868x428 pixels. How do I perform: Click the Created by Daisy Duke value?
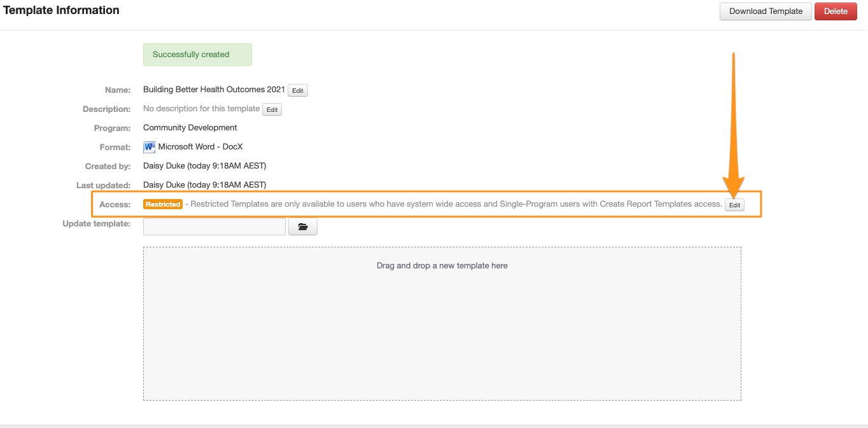click(x=204, y=166)
